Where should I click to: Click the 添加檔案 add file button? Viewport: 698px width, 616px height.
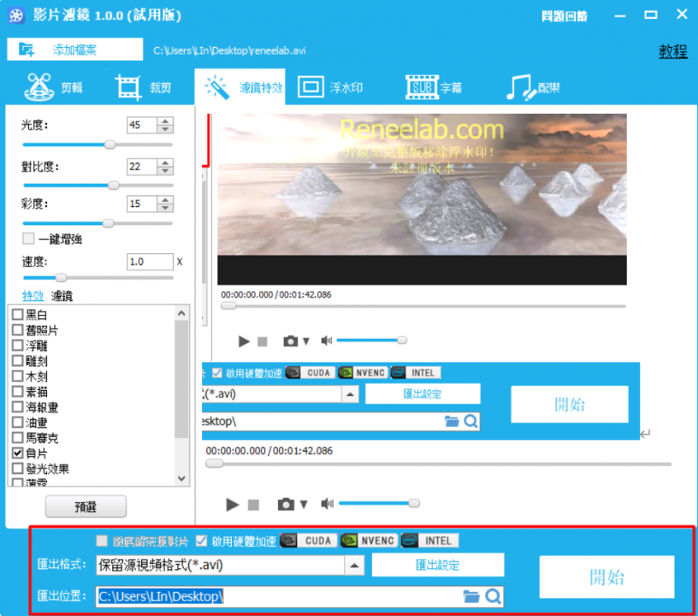(74, 50)
